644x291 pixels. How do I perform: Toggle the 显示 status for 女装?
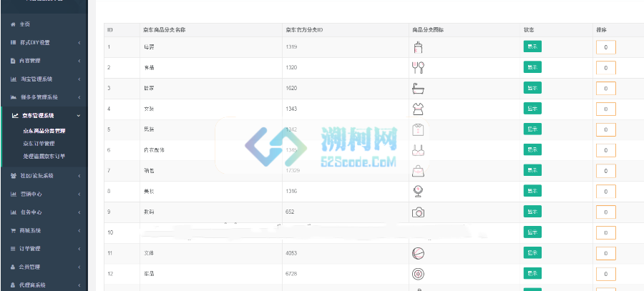pyautogui.click(x=532, y=109)
